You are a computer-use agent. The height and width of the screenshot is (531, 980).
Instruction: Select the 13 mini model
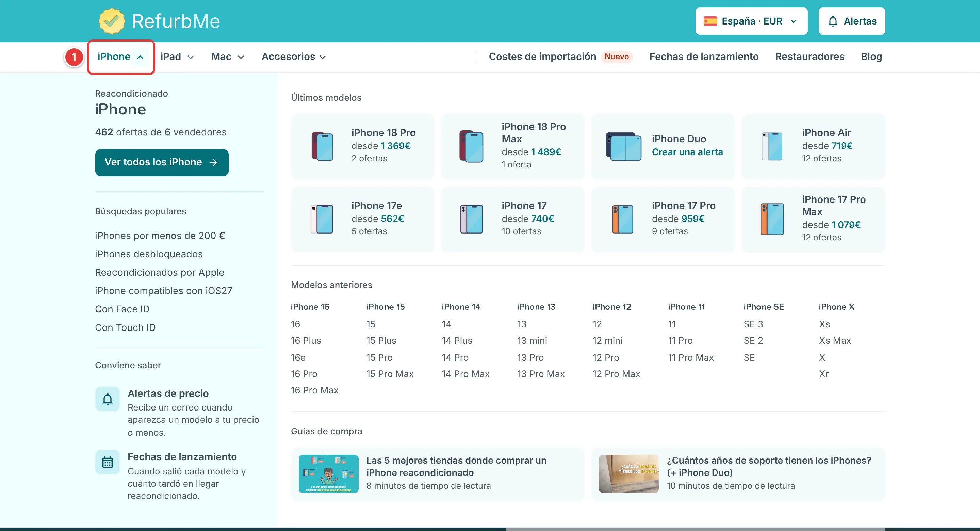click(532, 341)
